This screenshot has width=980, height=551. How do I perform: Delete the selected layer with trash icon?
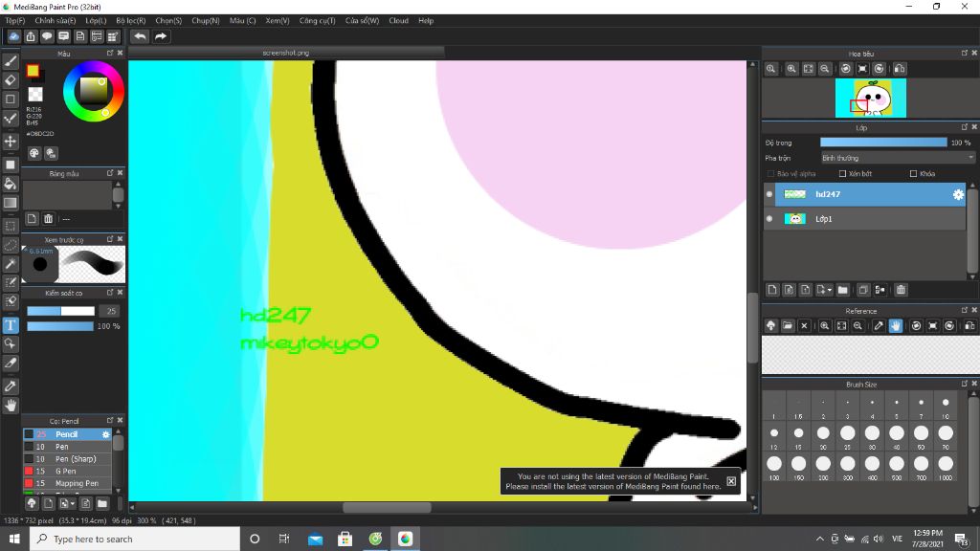pyautogui.click(x=901, y=290)
